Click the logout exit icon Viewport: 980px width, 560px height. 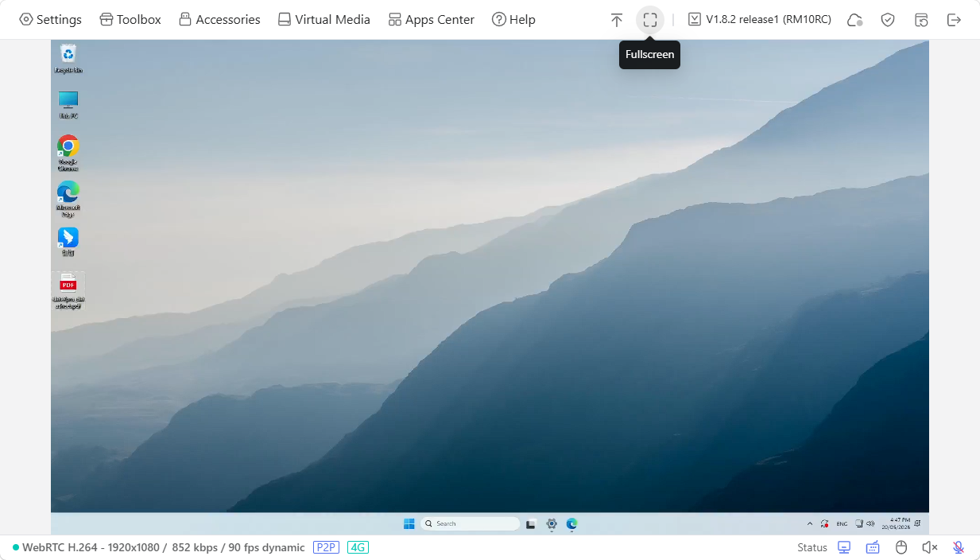(x=955, y=20)
